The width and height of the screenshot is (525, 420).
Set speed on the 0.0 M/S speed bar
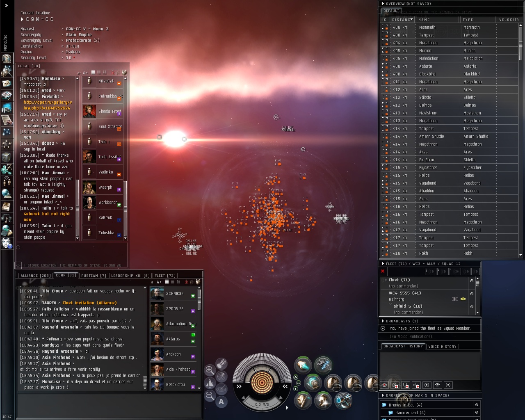coord(262,404)
